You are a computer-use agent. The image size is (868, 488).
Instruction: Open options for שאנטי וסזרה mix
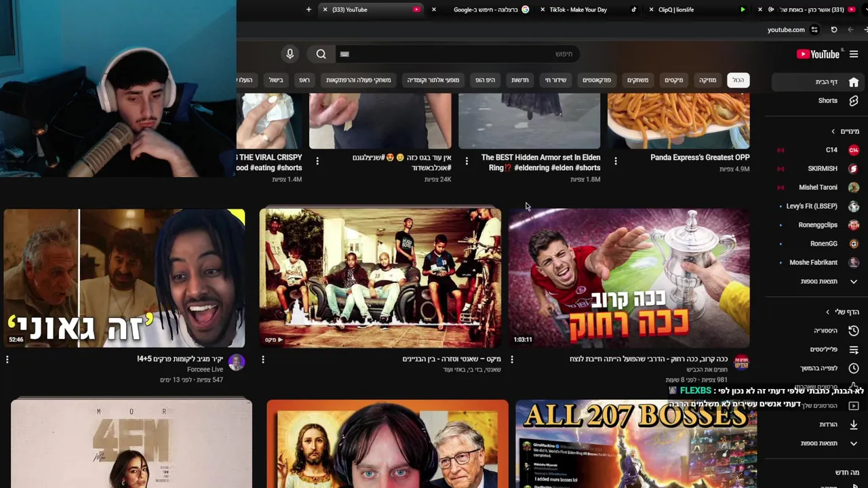coord(263,359)
